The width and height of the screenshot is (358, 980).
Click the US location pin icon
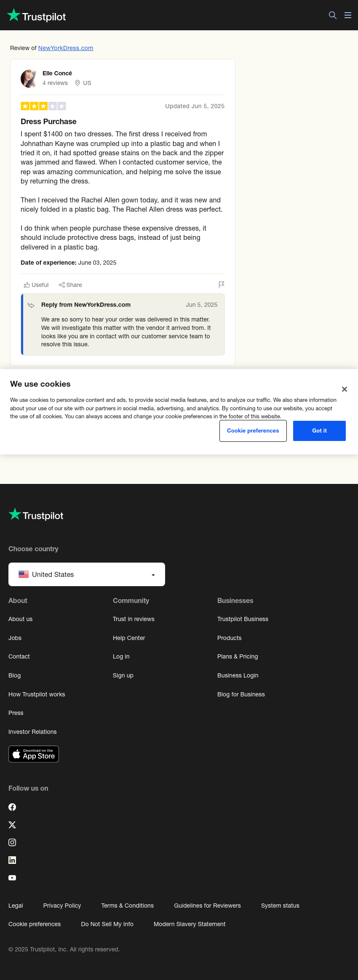(x=77, y=83)
